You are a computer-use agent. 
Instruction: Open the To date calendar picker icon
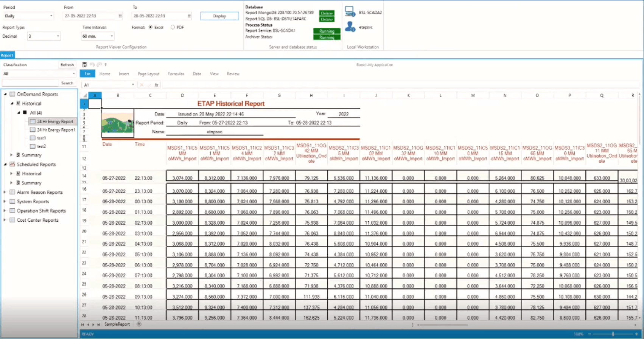point(189,16)
